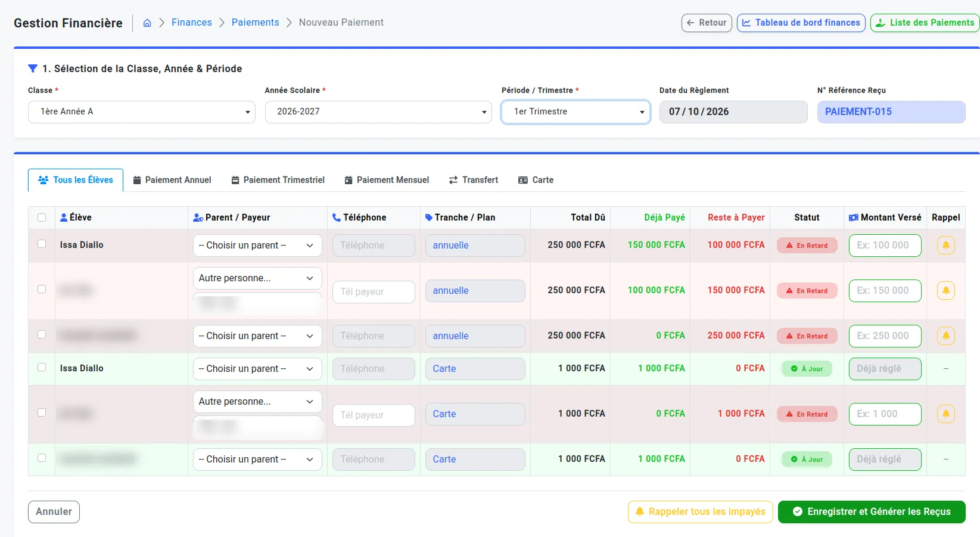Screen dimensions: 980x537
Task: Switch to Tous les Élèves tab
Action: tap(76, 180)
